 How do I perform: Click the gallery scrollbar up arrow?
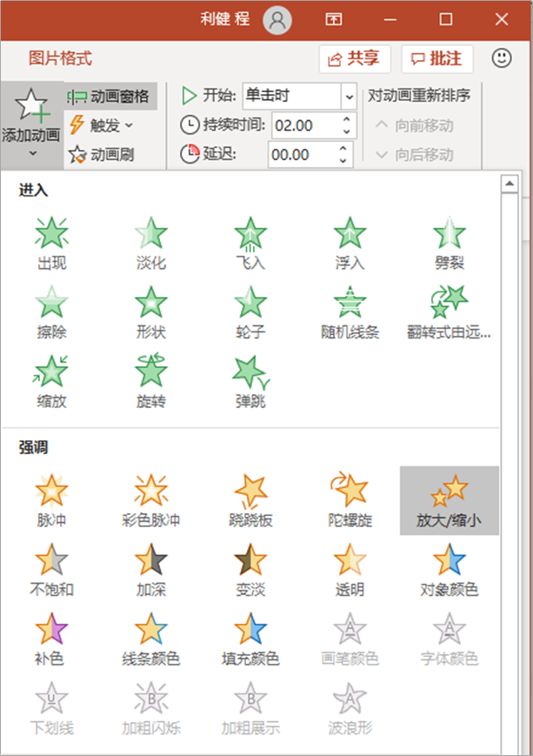point(510,184)
